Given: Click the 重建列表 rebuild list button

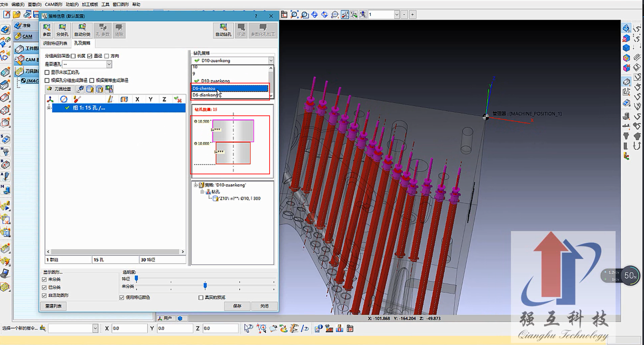Looking at the screenshot, I should (x=54, y=306).
